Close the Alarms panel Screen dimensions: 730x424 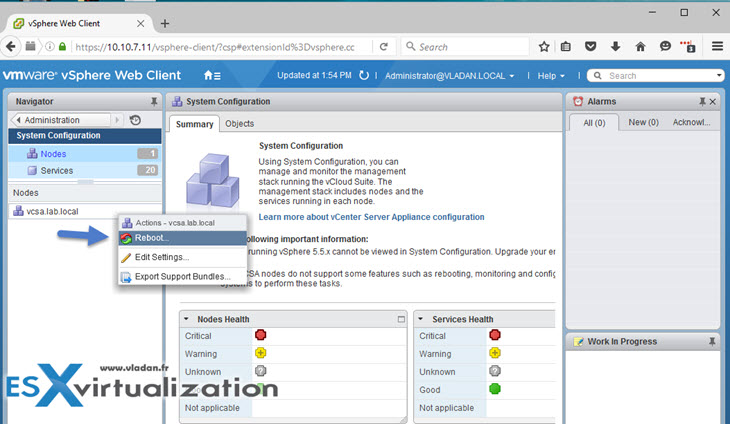pos(713,101)
